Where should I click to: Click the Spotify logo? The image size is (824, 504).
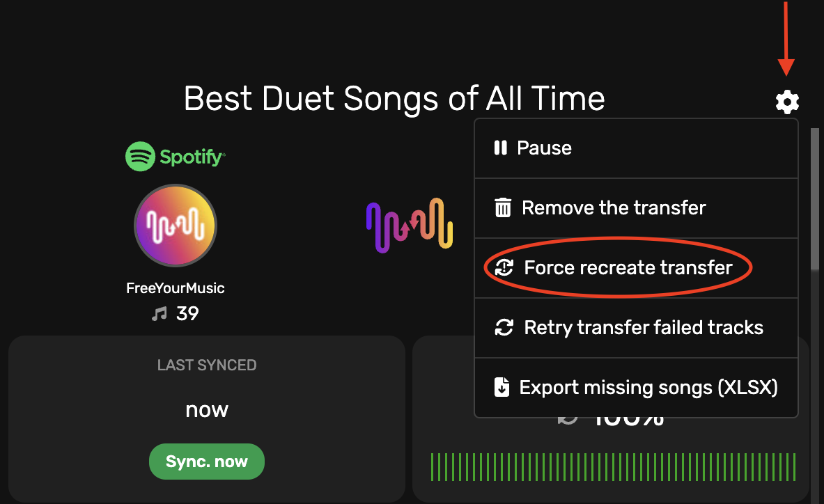[x=175, y=157]
